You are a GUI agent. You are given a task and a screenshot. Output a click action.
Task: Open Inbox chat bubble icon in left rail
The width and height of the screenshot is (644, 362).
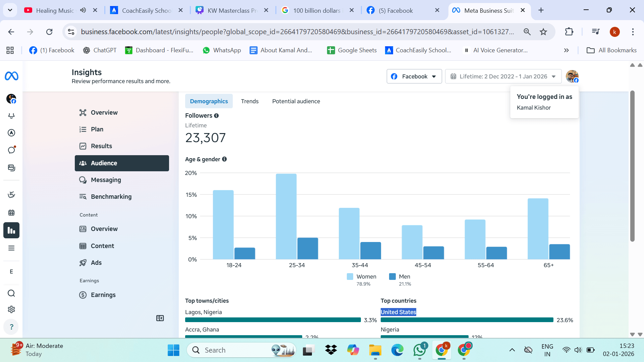pyautogui.click(x=11, y=150)
